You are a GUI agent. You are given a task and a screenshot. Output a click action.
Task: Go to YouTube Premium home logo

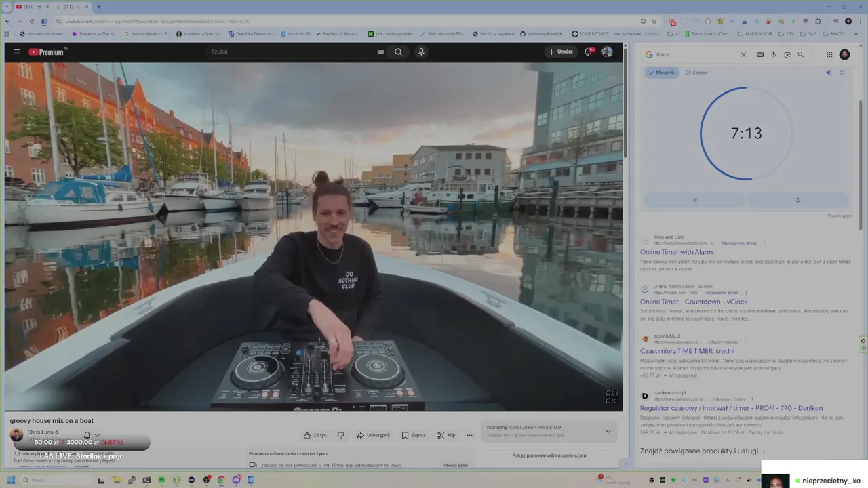click(x=47, y=52)
